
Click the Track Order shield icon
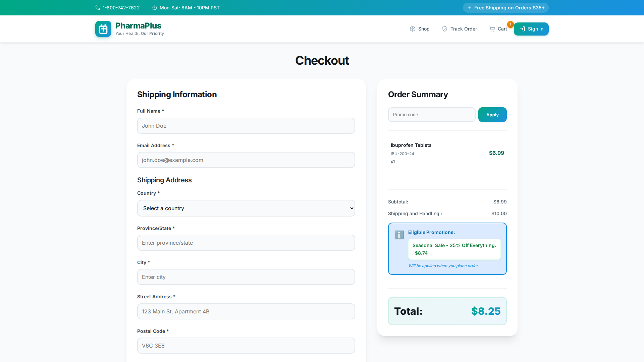(x=445, y=29)
